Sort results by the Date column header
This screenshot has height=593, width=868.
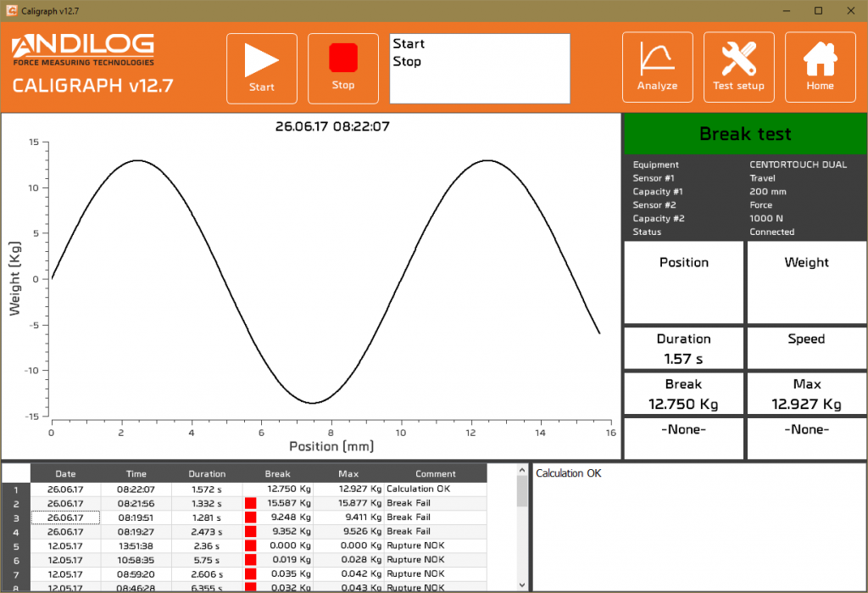[65, 474]
